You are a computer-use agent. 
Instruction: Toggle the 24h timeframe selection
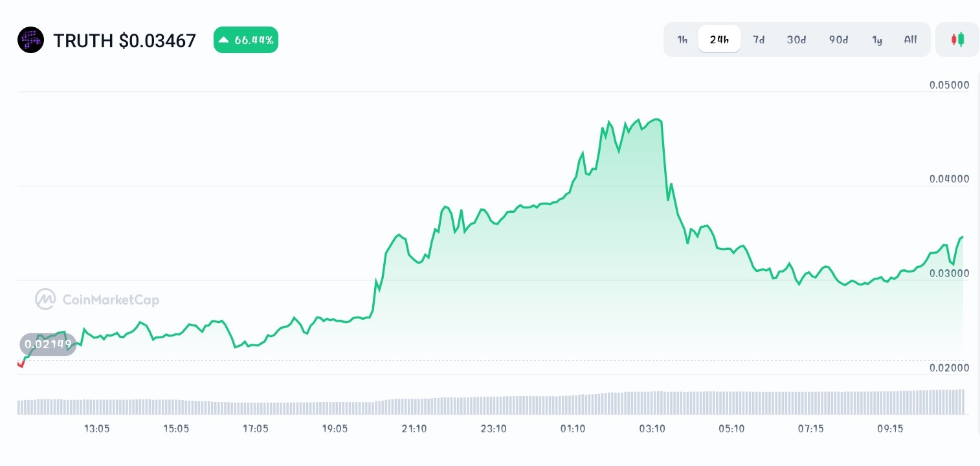click(719, 39)
